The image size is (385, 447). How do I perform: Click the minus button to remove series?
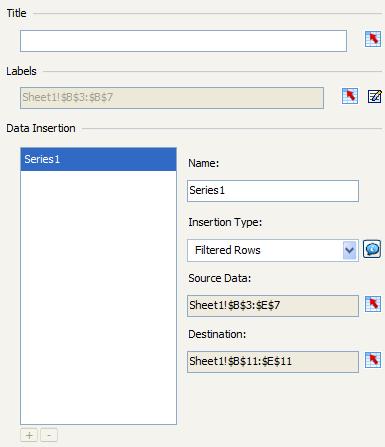[49, 435]
